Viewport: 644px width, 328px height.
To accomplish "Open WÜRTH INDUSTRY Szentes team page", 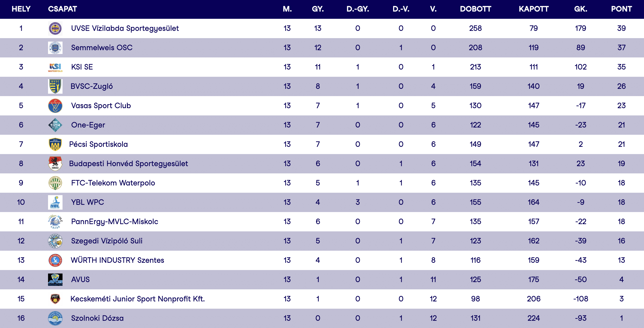I will point(117,260).
